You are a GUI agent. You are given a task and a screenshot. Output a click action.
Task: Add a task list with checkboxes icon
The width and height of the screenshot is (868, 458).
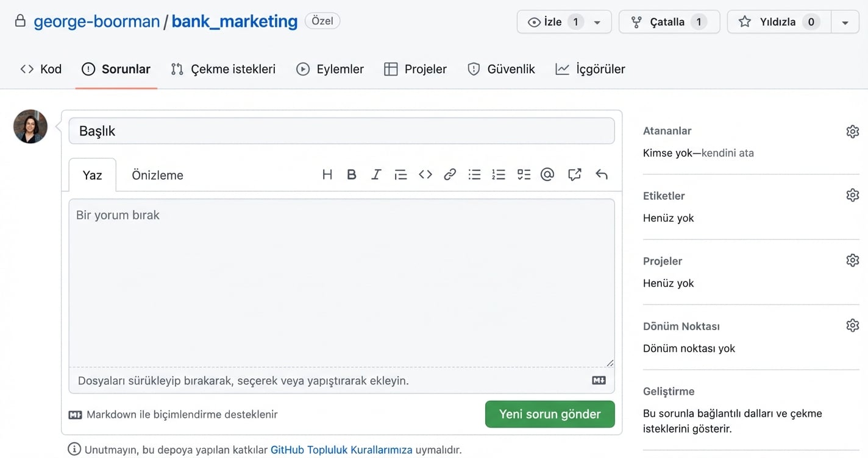tap(524, 175)
